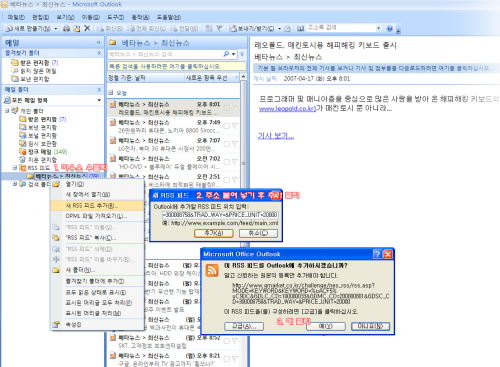Click the 회신(R) reply toolbar button
500x367 pixels.
[110, 29]
